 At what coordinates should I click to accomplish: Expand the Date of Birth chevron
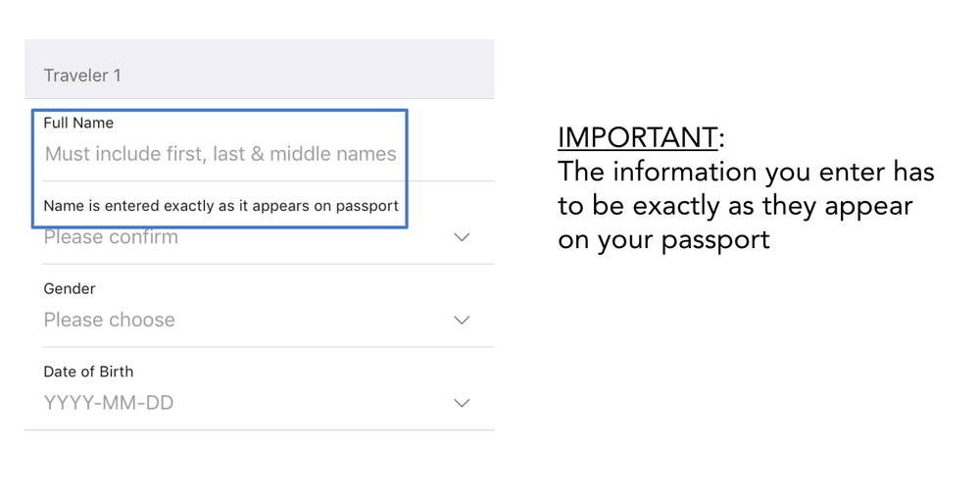tap(462, 403)
